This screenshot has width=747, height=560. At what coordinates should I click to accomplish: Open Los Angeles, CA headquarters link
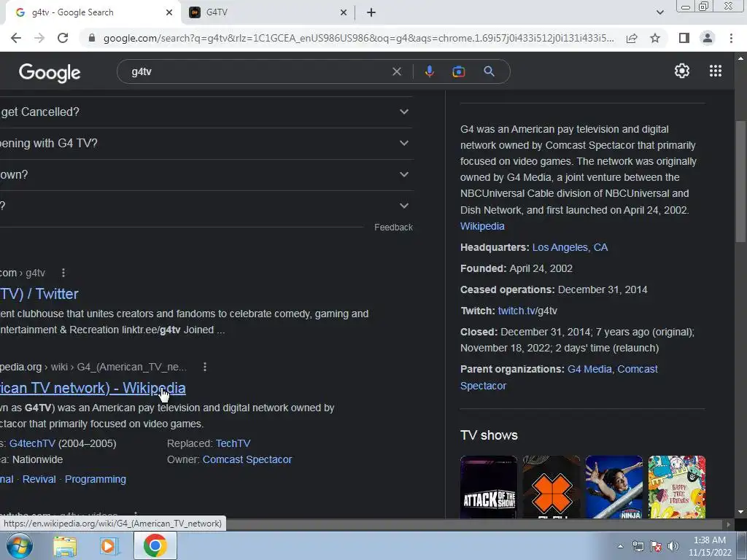pyautogui.click(x=570, y=248)
